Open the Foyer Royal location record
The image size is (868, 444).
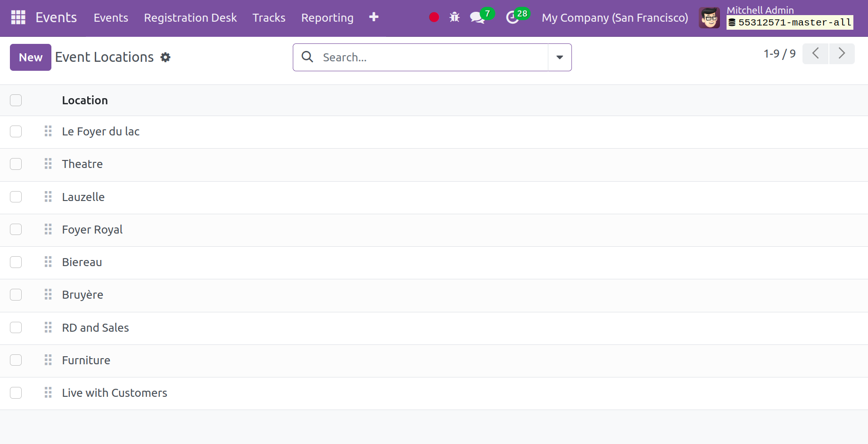pyautogui.click(x=92, y=229)
